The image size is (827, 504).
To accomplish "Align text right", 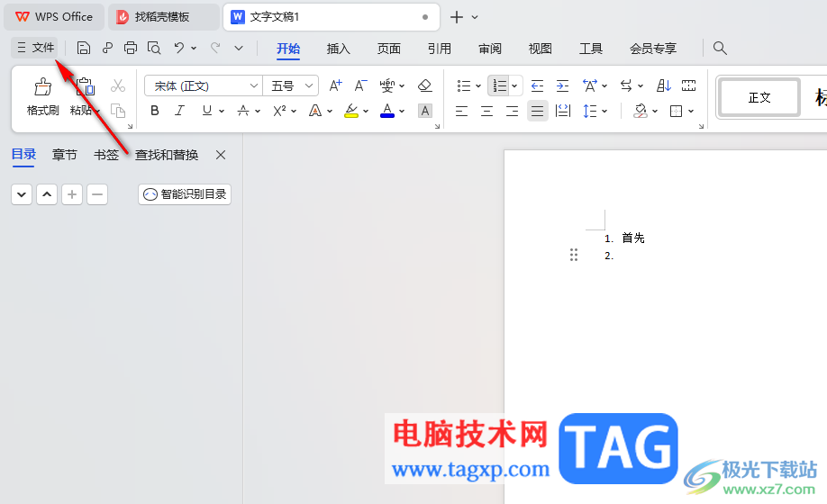I will (x=512, y=111).
